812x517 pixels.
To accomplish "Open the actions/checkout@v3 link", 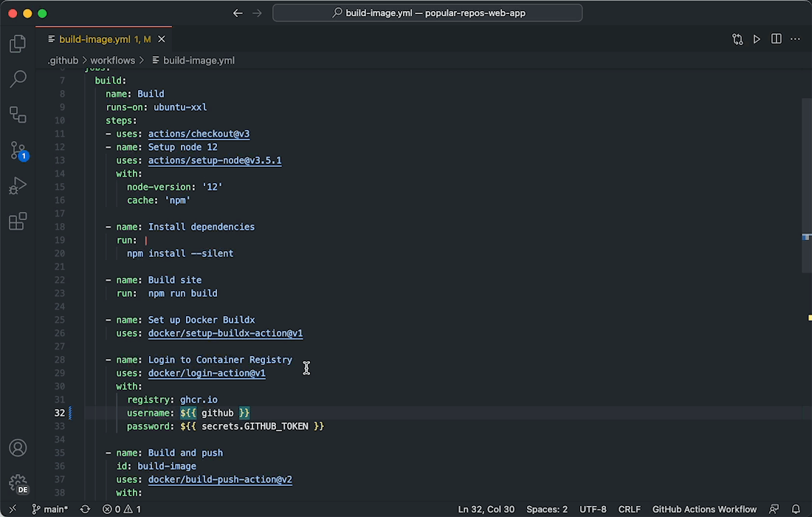I will point(198,134).
